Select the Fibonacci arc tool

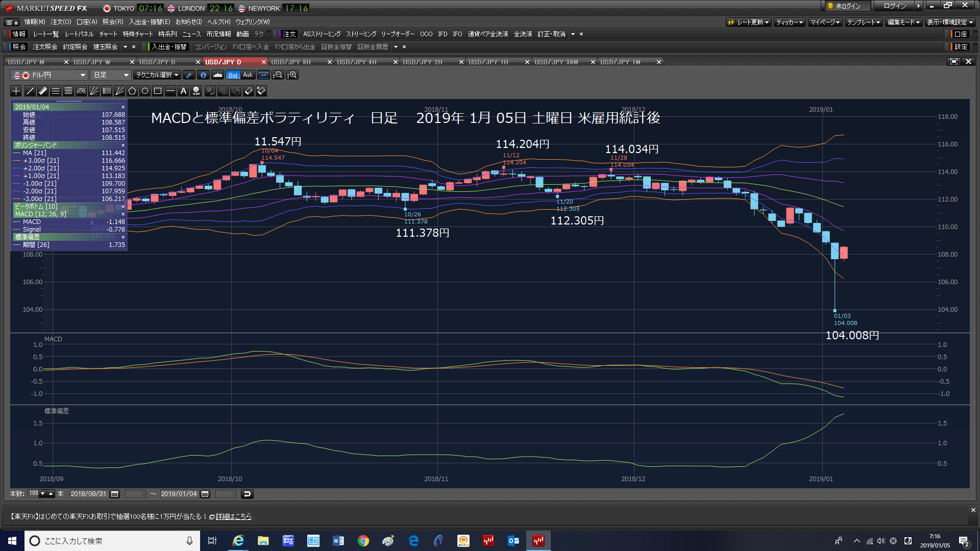click(81, 91)
